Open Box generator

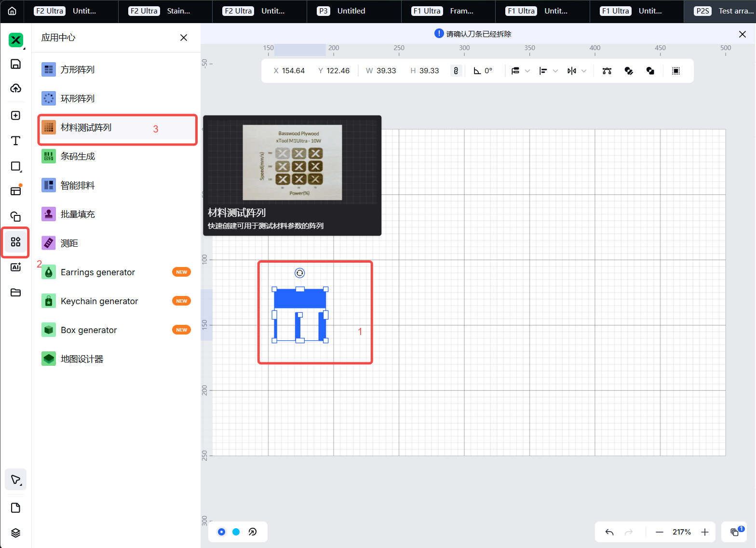pyautogui.click(x=89, y=330)
